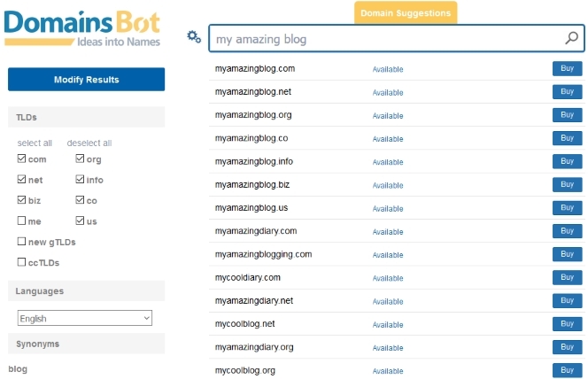Select the myamazingblog.com domain name

(255, 69)
